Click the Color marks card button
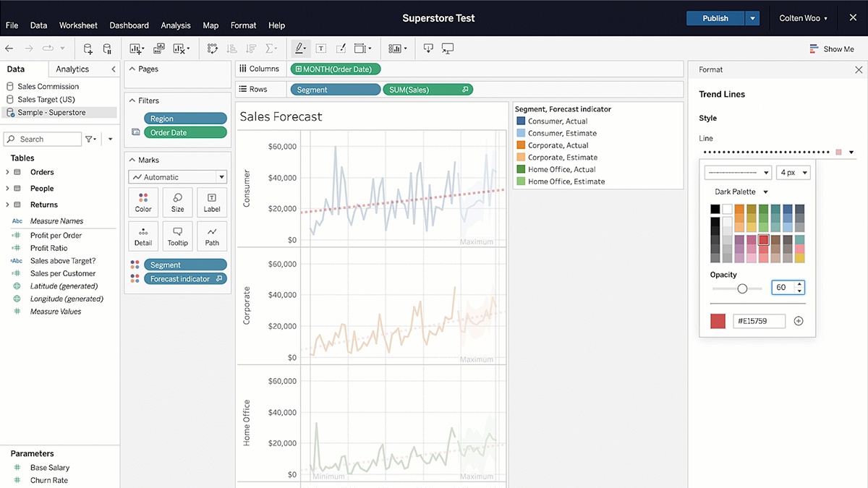The image size is (868, 488). point(143,202)
